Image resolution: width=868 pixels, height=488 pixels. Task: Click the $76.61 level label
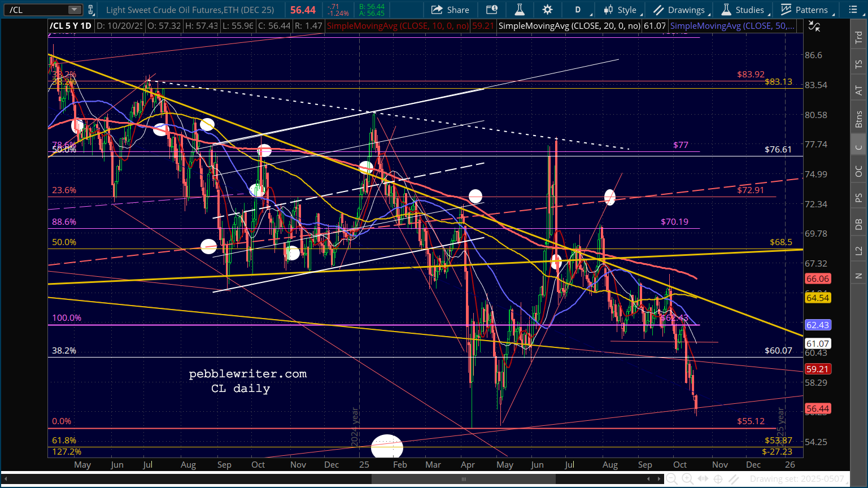[778, 150]
